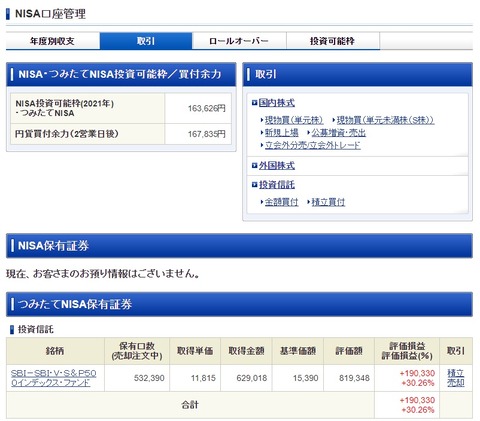The image size is (480, 421).
Task: Open the 年度別収支 tab
Action: [53, 41]
